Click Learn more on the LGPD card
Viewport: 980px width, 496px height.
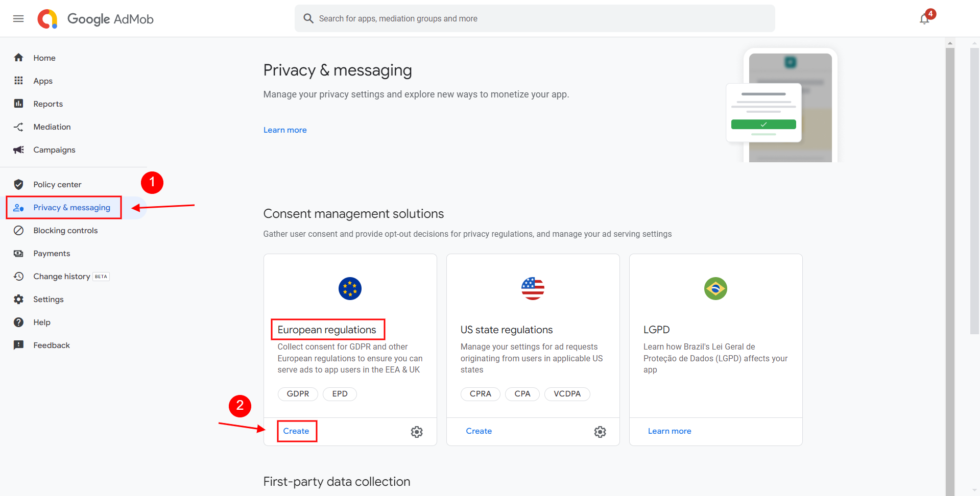tap(670, 431)
